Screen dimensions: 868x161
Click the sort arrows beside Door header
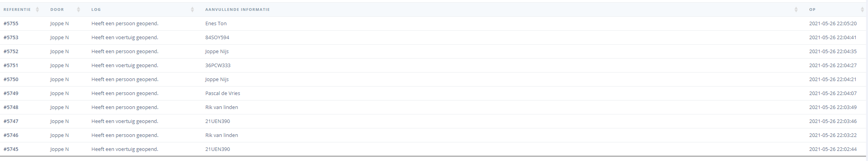(79, 10)
